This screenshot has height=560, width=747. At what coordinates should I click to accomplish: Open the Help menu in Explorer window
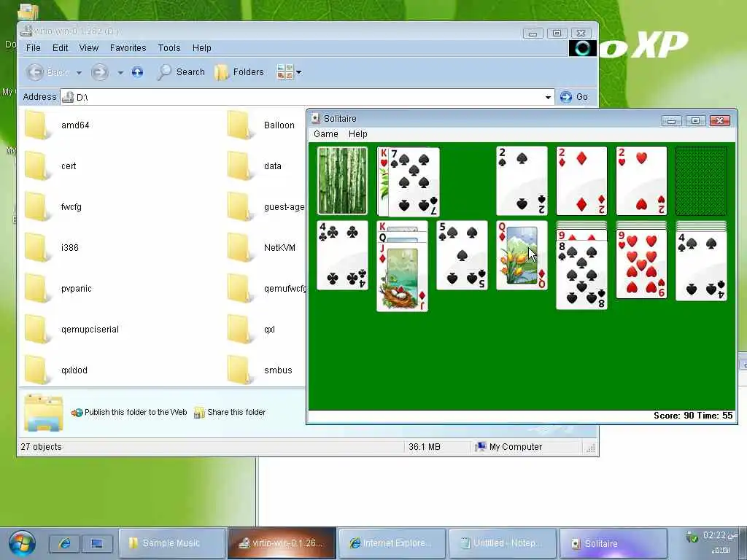click(x=201, y=48)
